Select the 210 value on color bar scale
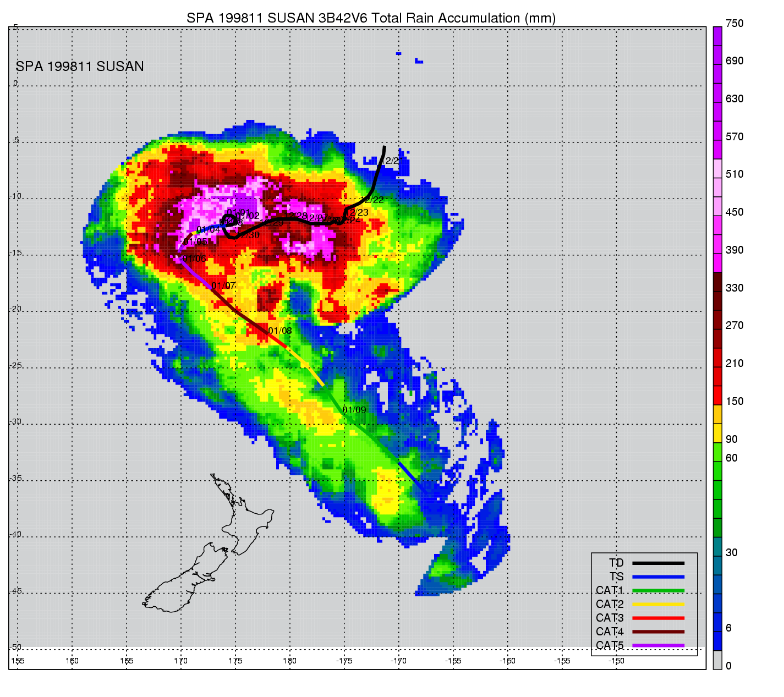This screenshot has height=697, width=784. click(734, 364)
